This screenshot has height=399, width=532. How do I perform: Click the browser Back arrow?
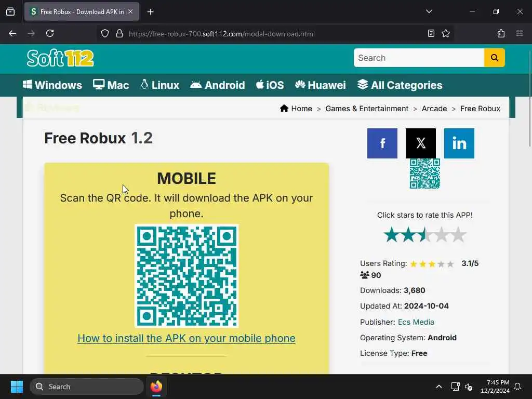12,34
